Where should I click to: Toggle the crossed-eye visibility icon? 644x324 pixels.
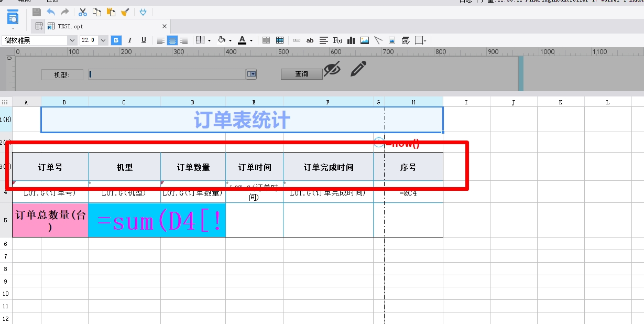pos(332,69)
